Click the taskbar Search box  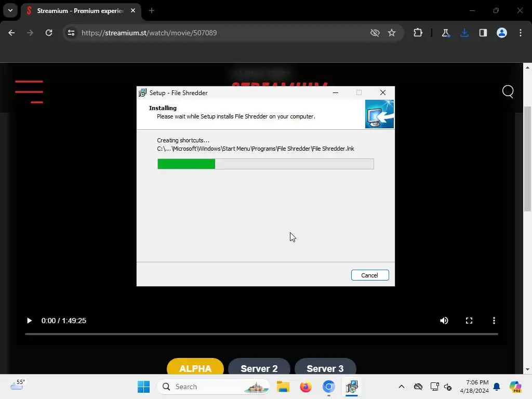pos(214,387)
